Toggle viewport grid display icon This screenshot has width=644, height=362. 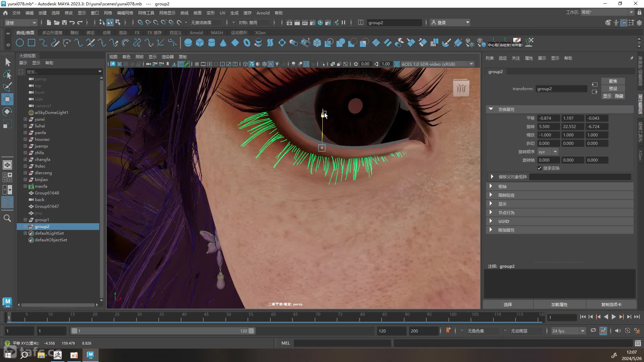click(x=197, y=64)
